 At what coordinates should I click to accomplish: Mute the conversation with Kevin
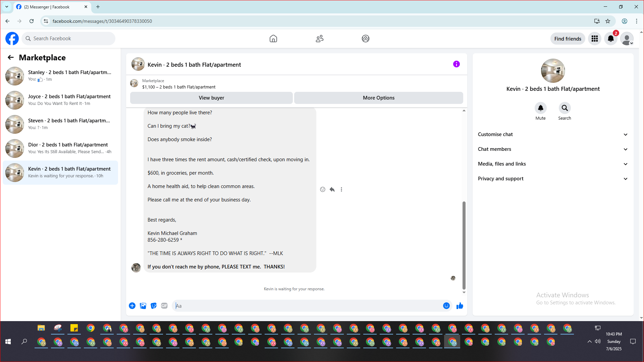pyautogui.click(x=540, y=108)
